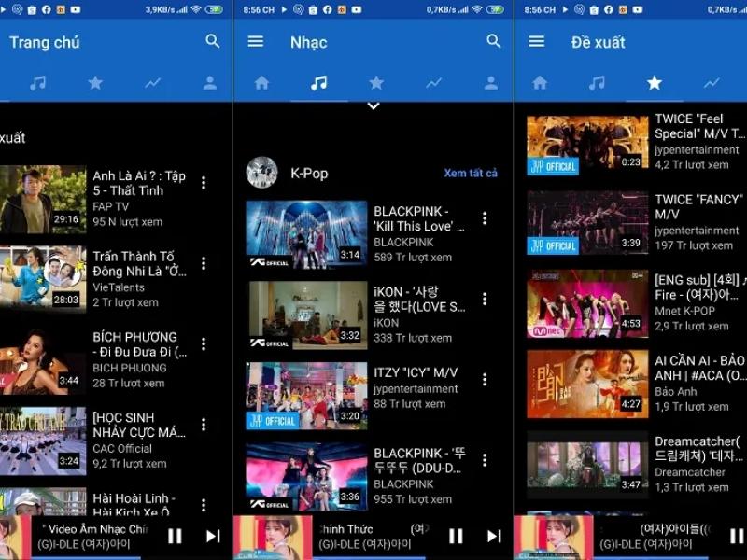The width and height of the screenshot is (747, 560).
Task: Open options for Anh Là Ai Tập 5
Action: point(204,183)
